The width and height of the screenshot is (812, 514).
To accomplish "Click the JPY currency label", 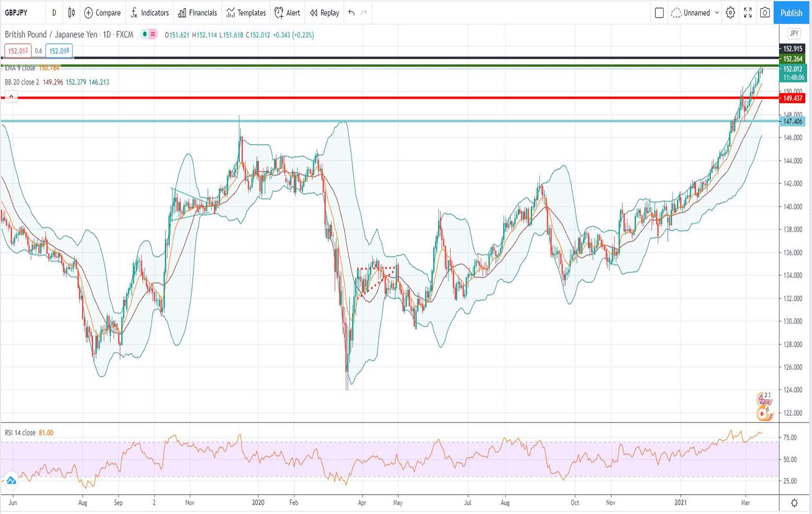I will click(793, 33).
